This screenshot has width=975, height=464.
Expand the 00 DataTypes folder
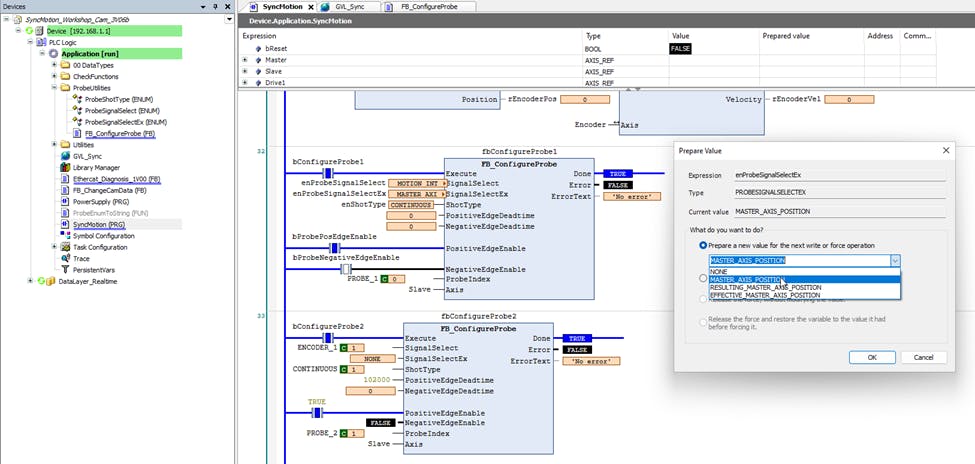(x=53, y=65)
